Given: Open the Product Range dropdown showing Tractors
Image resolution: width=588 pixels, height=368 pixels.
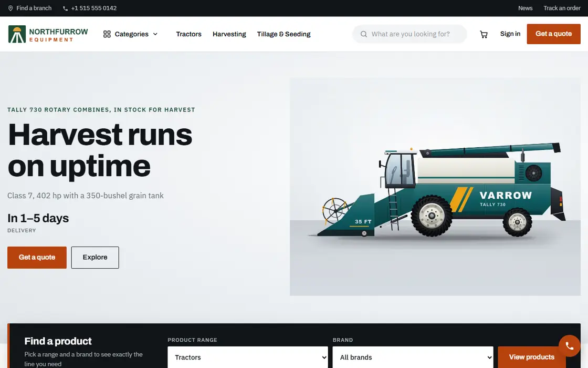Looking at the screenshot, I should tap(247, 357).
